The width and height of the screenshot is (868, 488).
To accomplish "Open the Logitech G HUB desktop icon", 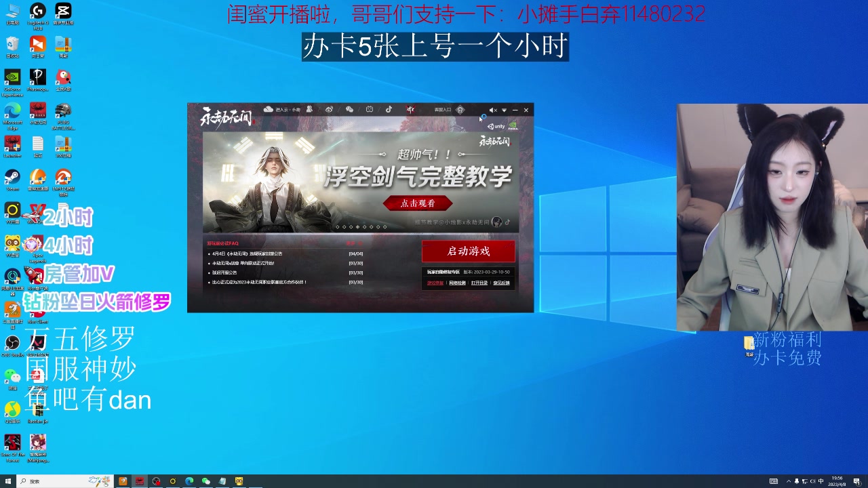I will tap(37, 16).
